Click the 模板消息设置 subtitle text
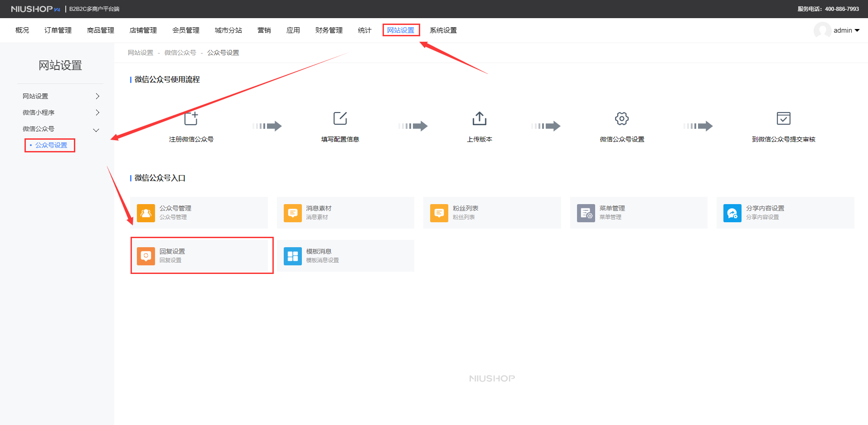The image size is (868, 425). coord(322,260)
